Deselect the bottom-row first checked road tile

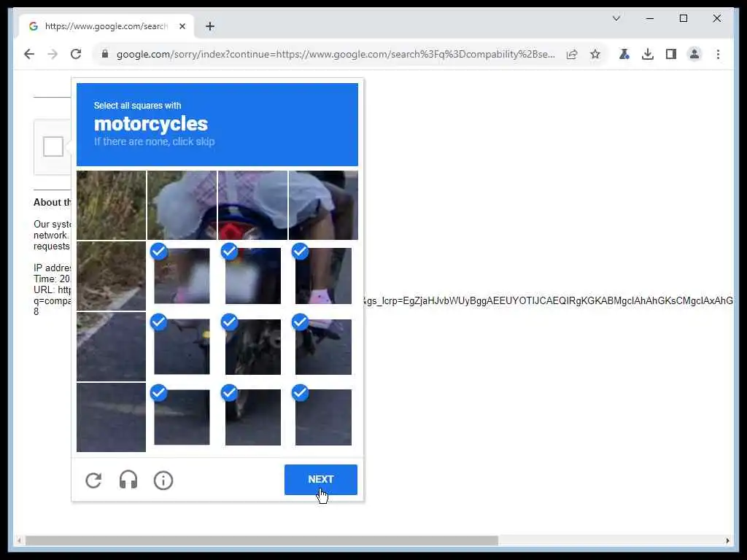(182, 417)
